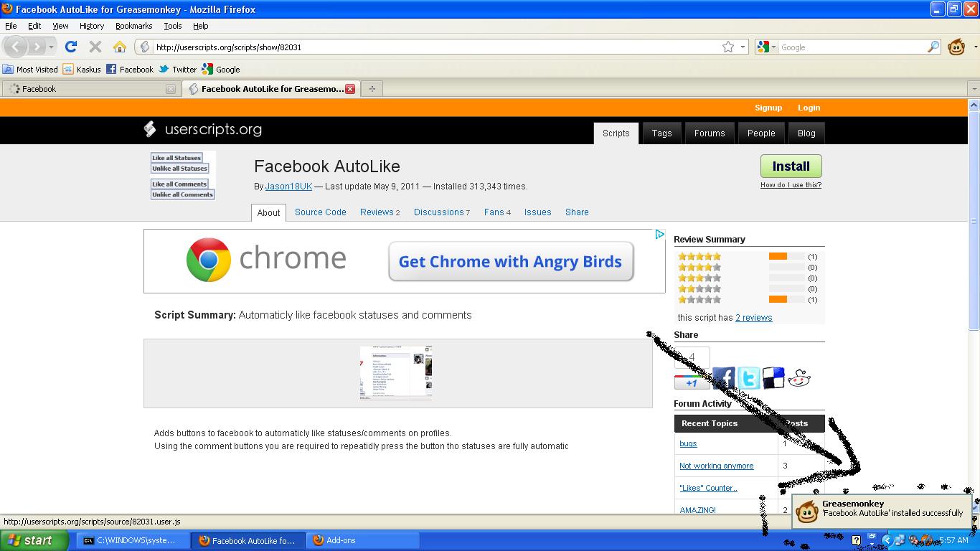Open the Tools menu
Viewport: 980px width, 551px height.
[x=173, y=26]
